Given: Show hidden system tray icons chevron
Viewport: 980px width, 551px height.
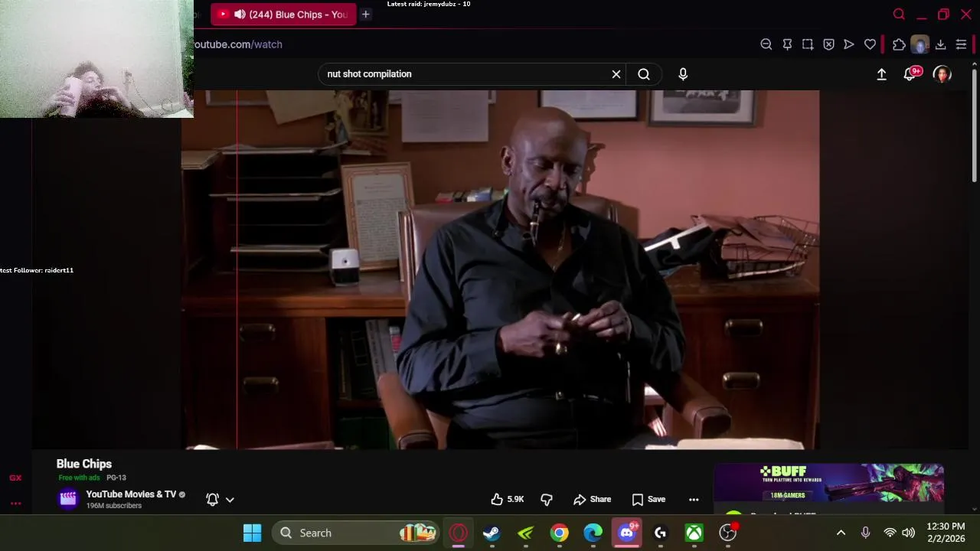Looking at the screenshot, I should (841, 533).
